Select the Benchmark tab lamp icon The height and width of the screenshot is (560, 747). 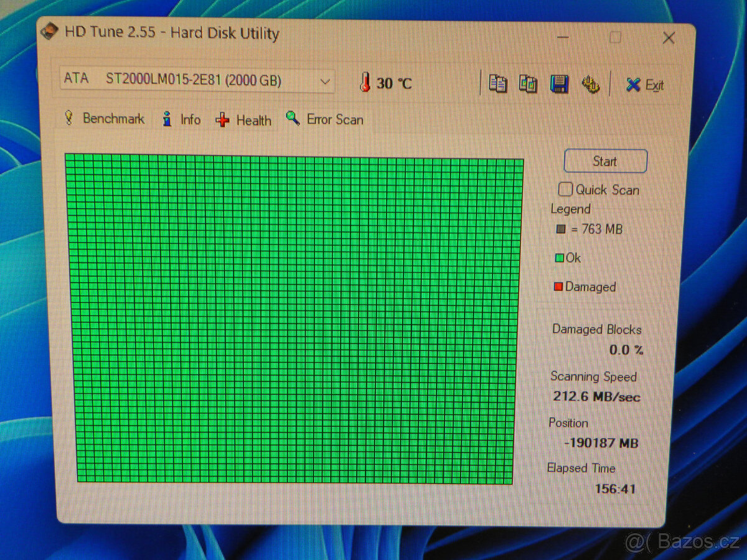coord(70,119)
